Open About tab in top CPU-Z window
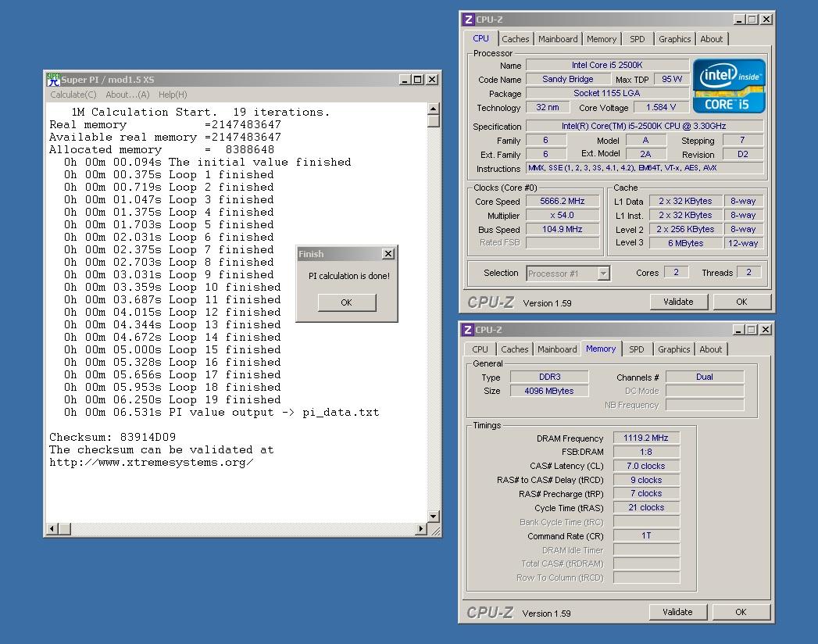 [x=712, y=38]
